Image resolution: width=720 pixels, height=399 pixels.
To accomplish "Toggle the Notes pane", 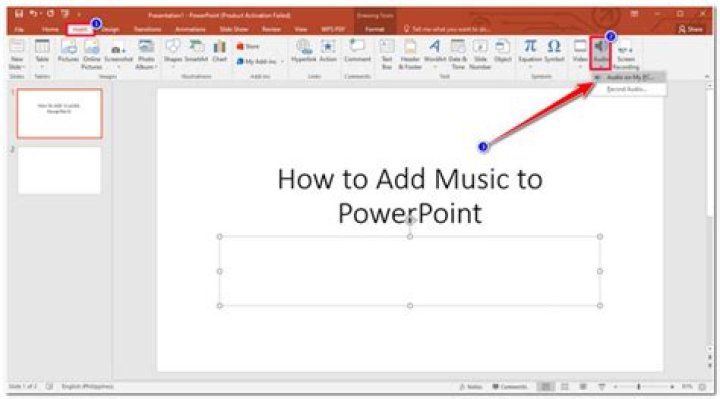I will [x=471, y=387].
